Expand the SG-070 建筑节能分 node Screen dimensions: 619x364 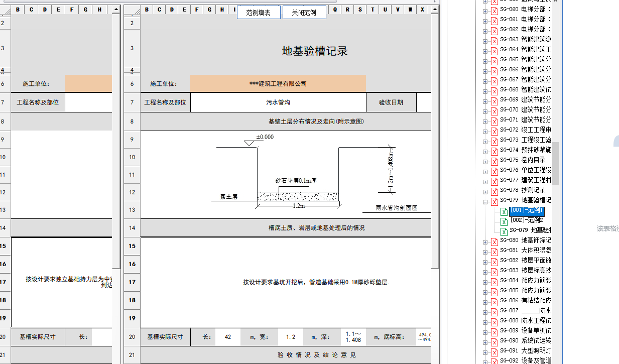[485, 111]
